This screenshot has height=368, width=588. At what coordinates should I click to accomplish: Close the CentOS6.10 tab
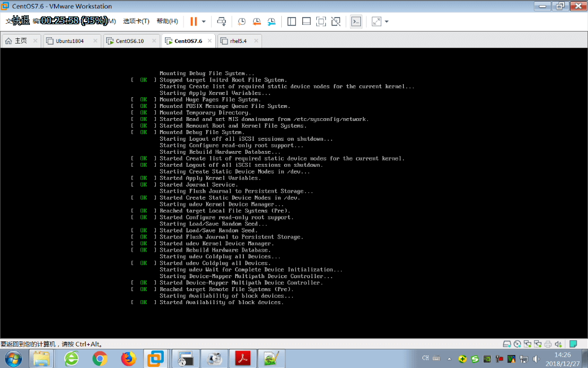click(154, 41)
